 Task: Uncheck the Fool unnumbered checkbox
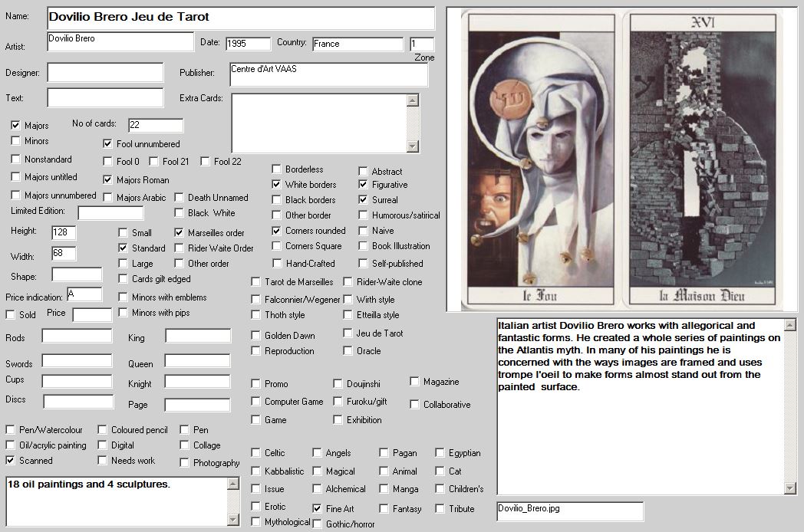point(108,143)
